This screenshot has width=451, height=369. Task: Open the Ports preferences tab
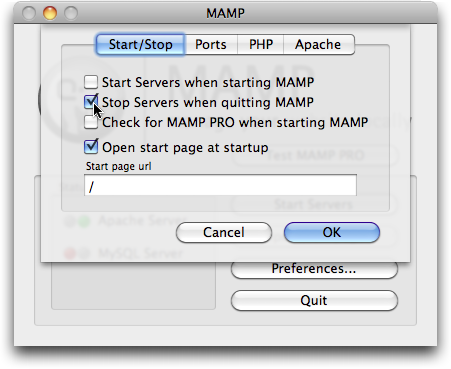click(x=211, y=44)
